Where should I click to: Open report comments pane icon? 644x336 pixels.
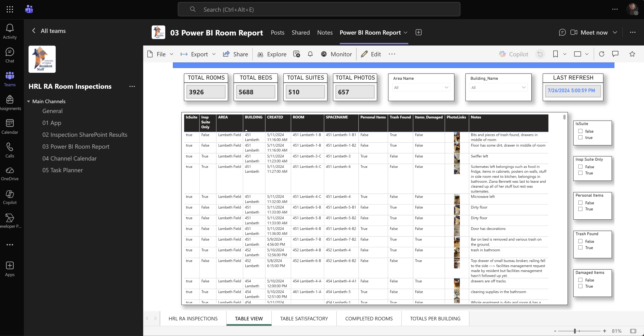(x=615, y=54)
